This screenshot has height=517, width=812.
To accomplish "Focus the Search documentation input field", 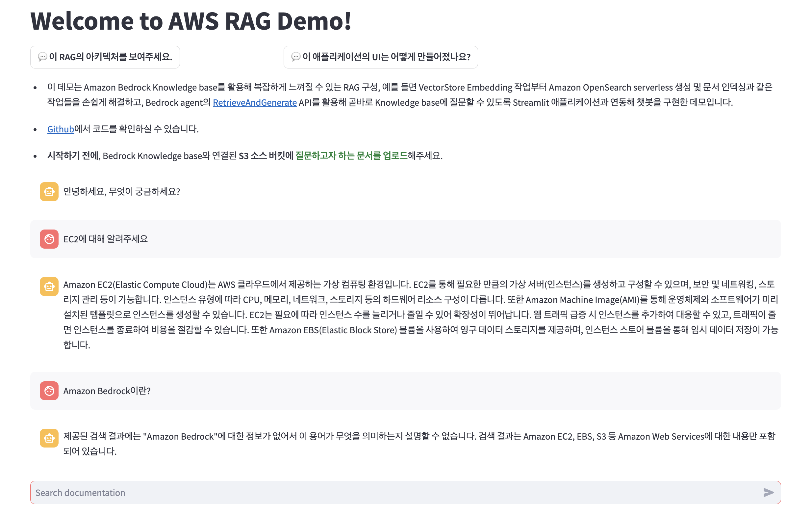I will 388,493.
